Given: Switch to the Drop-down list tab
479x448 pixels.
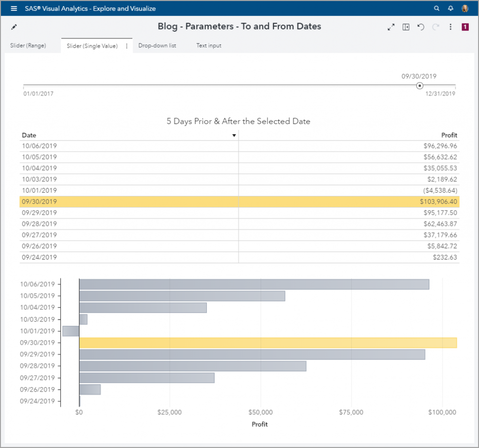Looking at the screenshot, I should (x=157, y=46).
